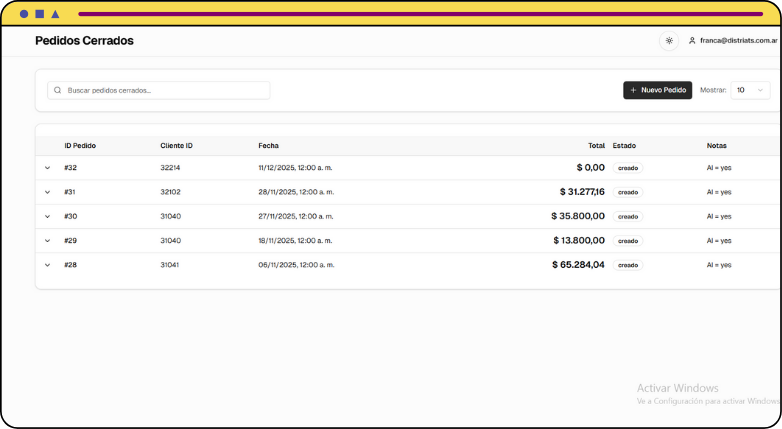This screenshot has height=429, width=782.
Task: Click the magnifier icon in search box
Action: 58,90
